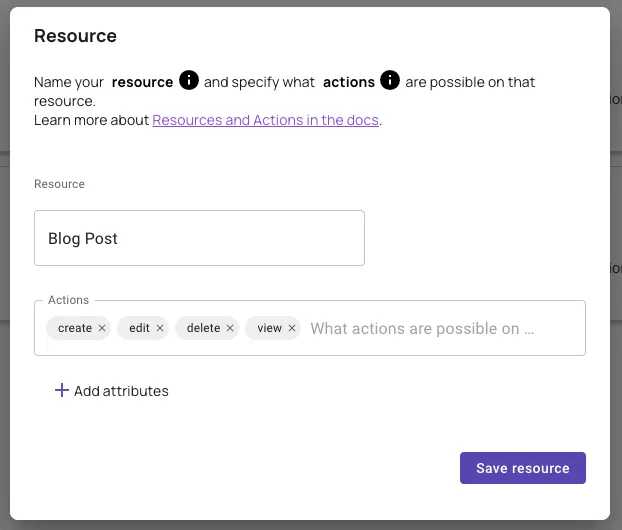Select the "edit" chip label
Viewport: 622px width, 530px height.
139,328
